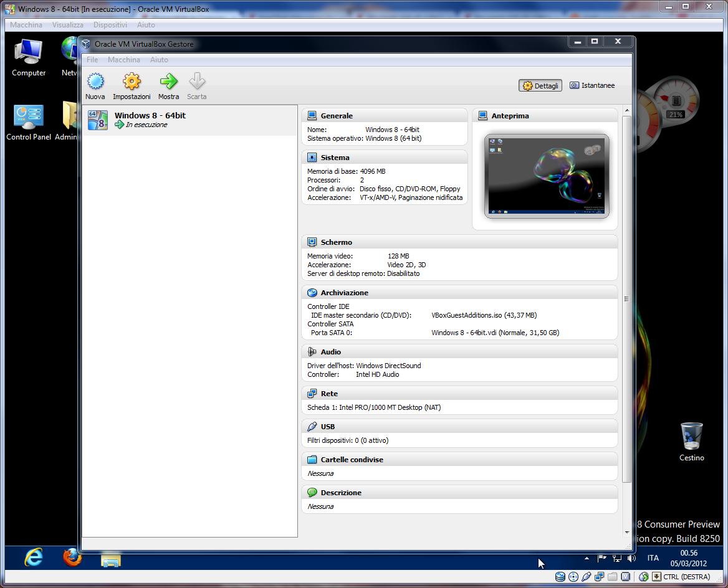Click the details pane vertical scrollbar thumb

point(627,300)
